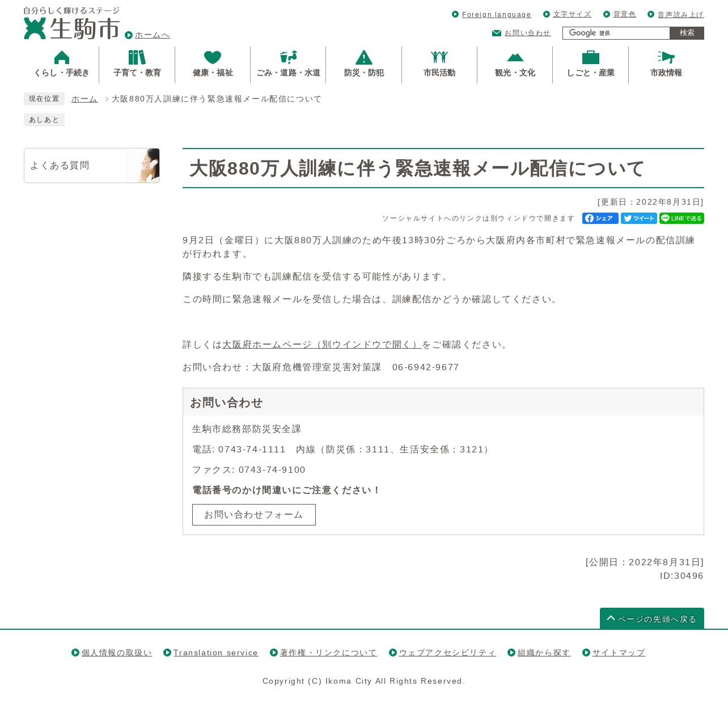This screenshot has height=716, width=728.
Task: Click the 検索 search button
Action: pyautogui.click(x=687, y=33)
